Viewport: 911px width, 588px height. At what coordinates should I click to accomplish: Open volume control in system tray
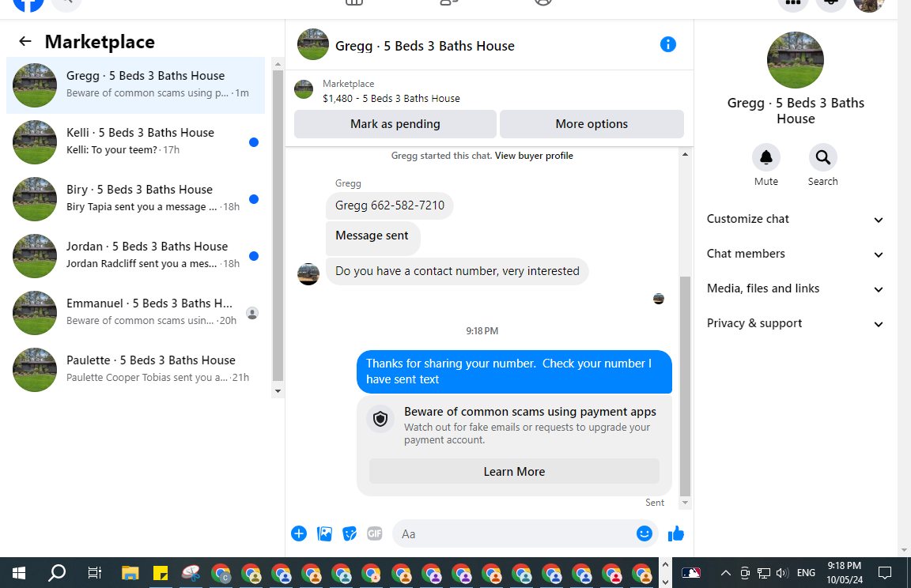783,574
